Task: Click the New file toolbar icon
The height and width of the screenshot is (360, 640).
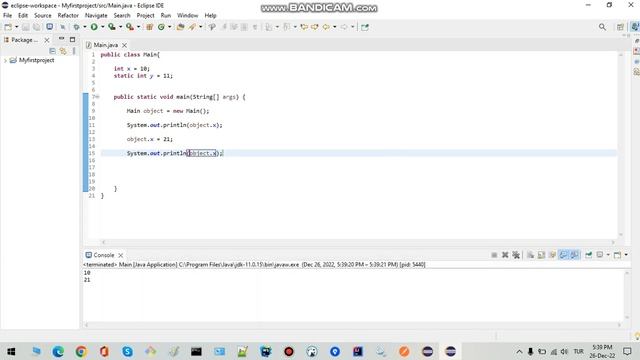Action: click(8, 27)
